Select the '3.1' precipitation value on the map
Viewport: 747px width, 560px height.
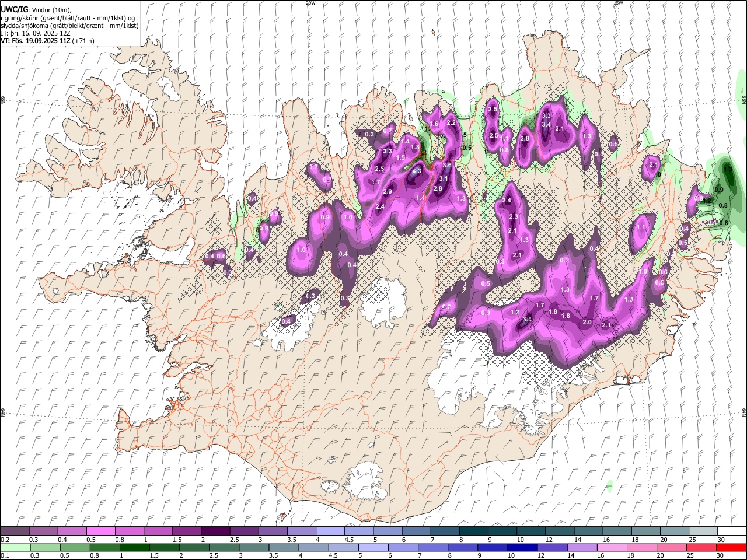[444, 178]
